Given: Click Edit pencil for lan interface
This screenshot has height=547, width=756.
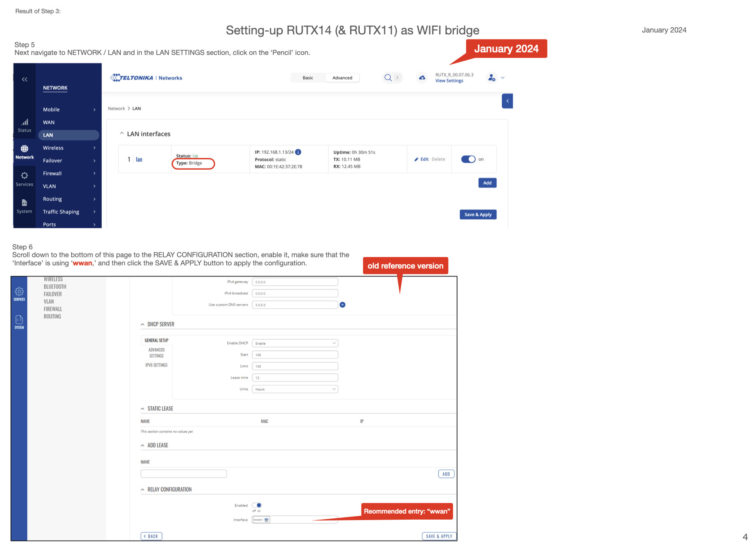Looking at the screenshot, I should [421, 159].
